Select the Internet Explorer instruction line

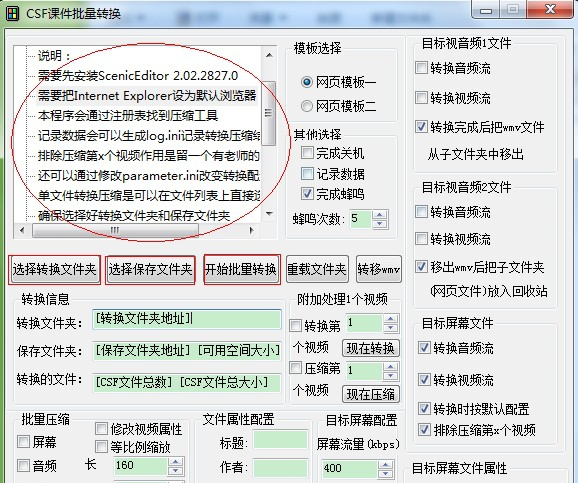click(x=147, y=96)
